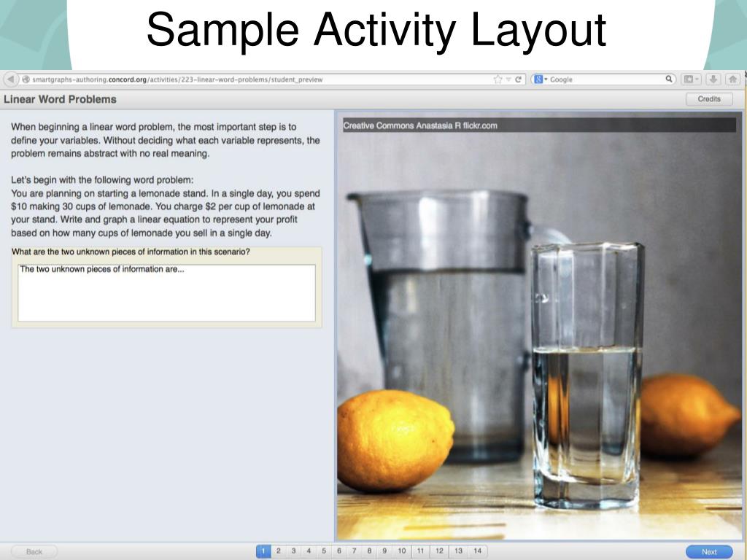
Task: Go to page 10
Action: (x=402, y=551)
